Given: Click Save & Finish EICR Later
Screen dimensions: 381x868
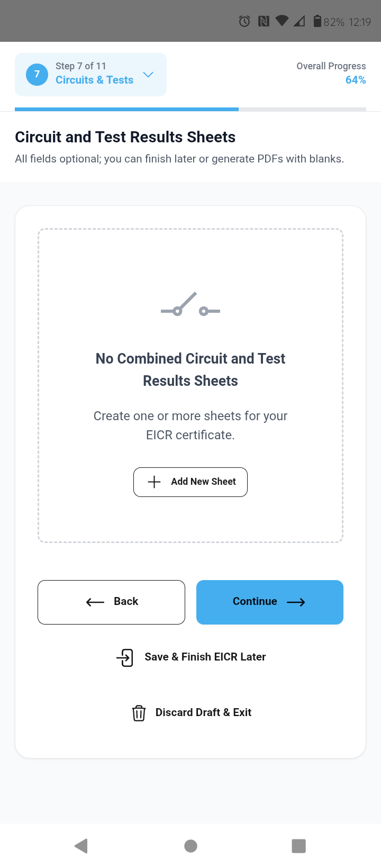Looking at the screenshot, I should [205, 657].
